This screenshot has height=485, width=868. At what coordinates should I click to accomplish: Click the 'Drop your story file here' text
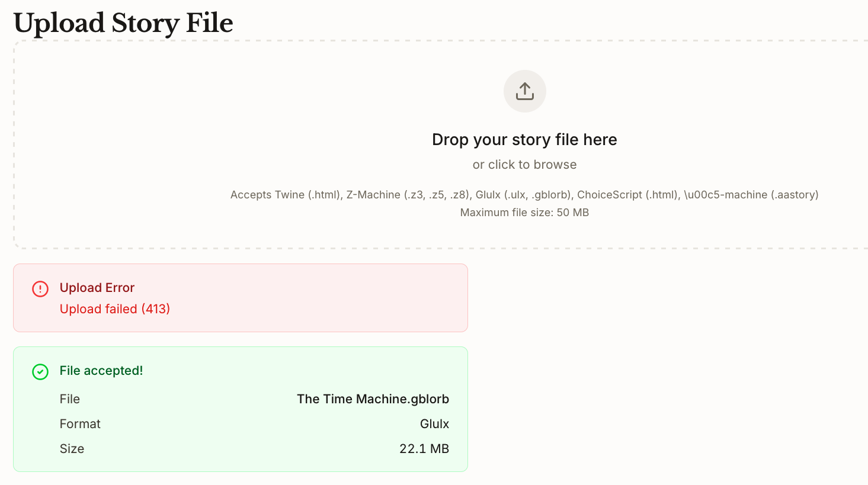(x=524, y=140)
